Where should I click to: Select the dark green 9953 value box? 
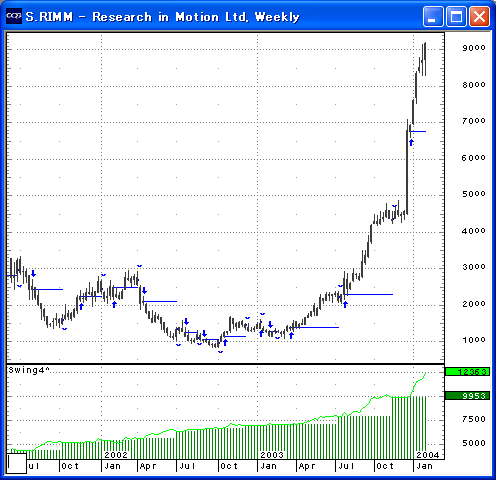pos(467,396)
